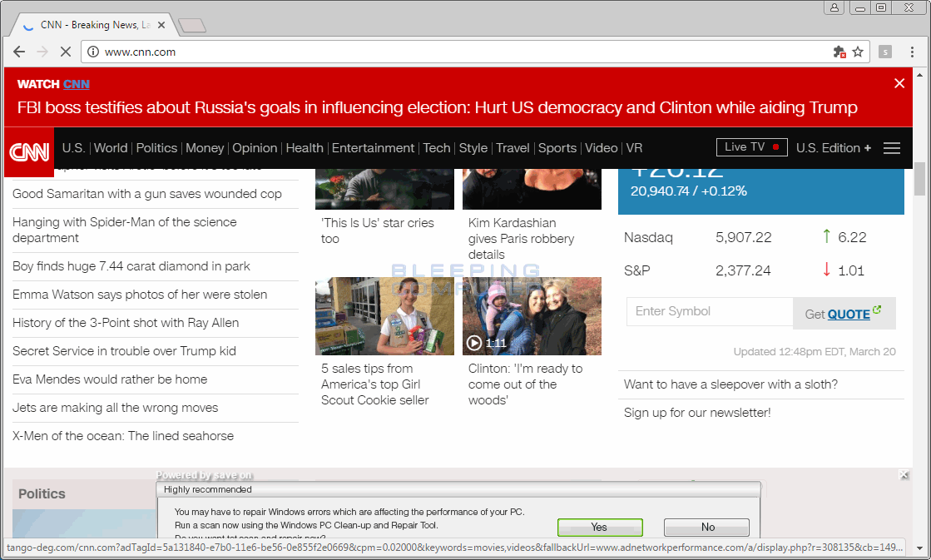Play the Clinton video clip

473,343
